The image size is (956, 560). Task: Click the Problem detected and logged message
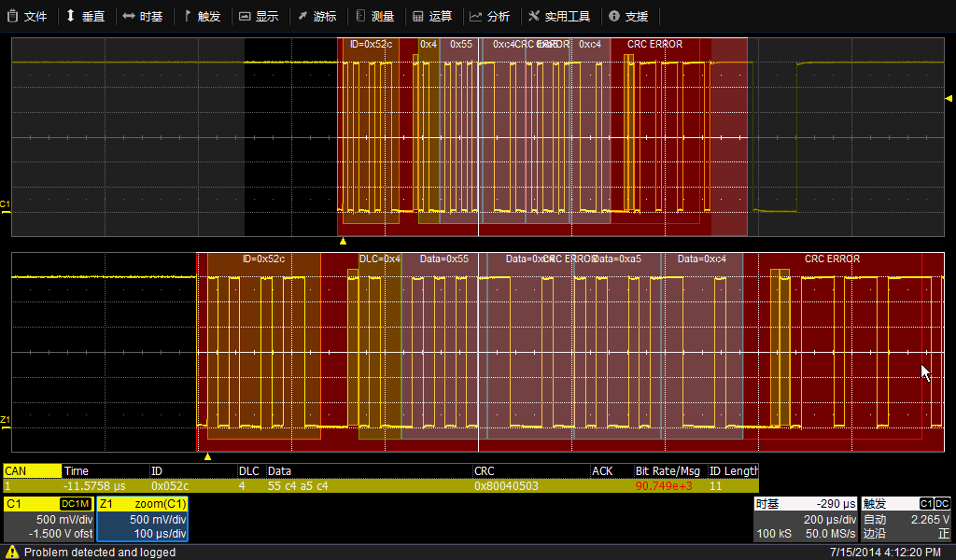(x=100, y=553)
